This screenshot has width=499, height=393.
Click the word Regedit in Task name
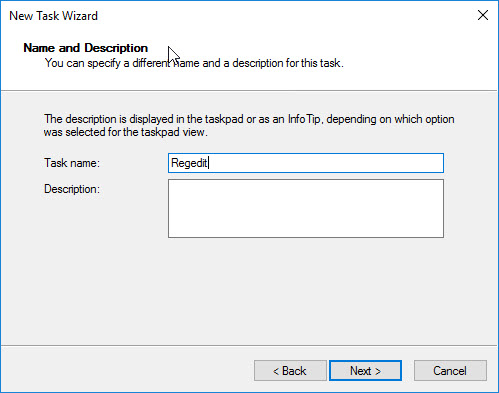[x=189, y=163]
